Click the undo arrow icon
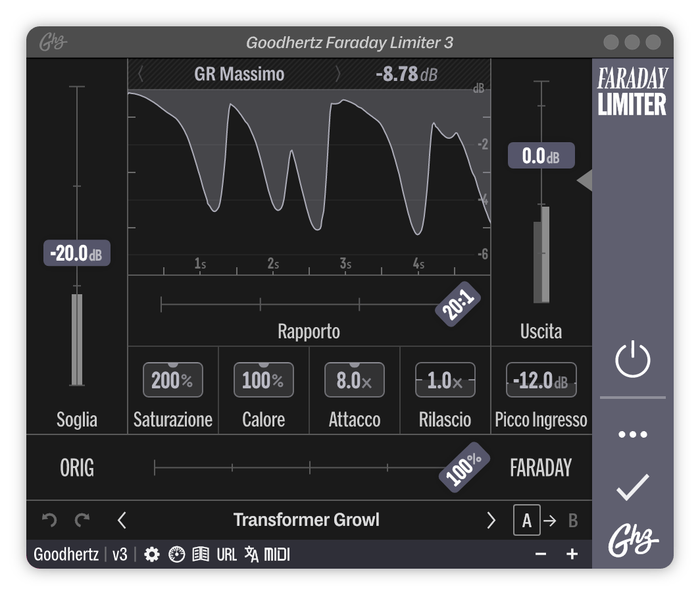700x595 pixels. (47, 519)
